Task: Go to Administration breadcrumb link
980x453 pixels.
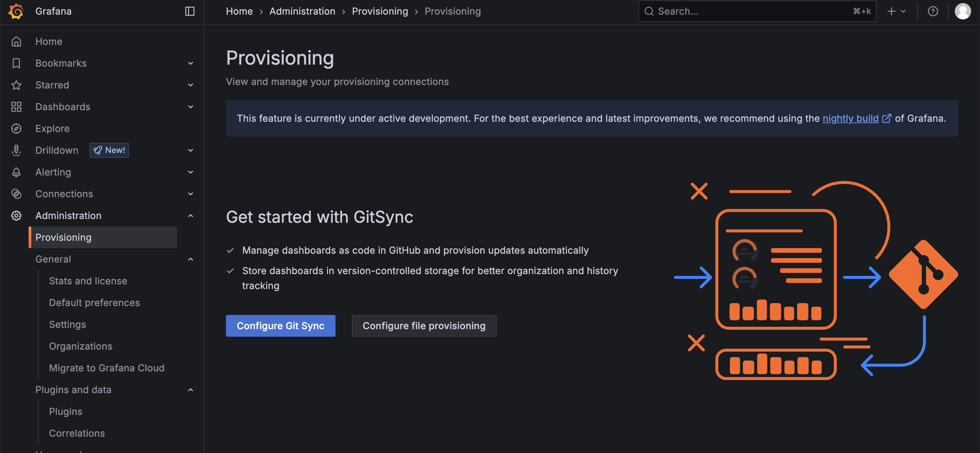Action: click(x=303, y=11)
